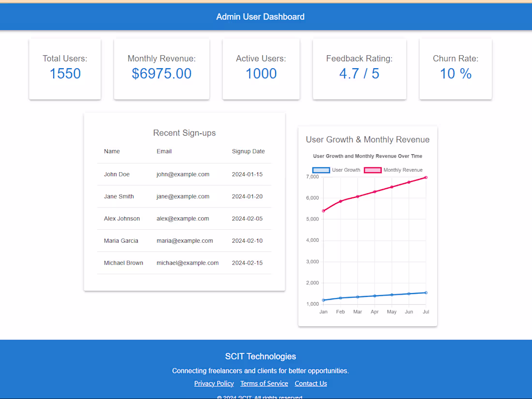
Task: Click the Total Users stat card
Action: coord(65,68)
